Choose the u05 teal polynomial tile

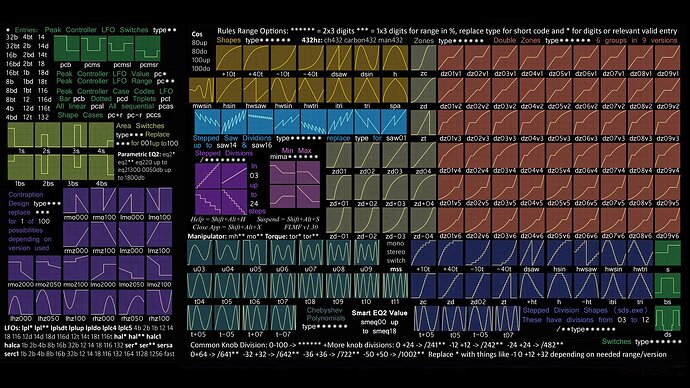(x=255, y=253)
